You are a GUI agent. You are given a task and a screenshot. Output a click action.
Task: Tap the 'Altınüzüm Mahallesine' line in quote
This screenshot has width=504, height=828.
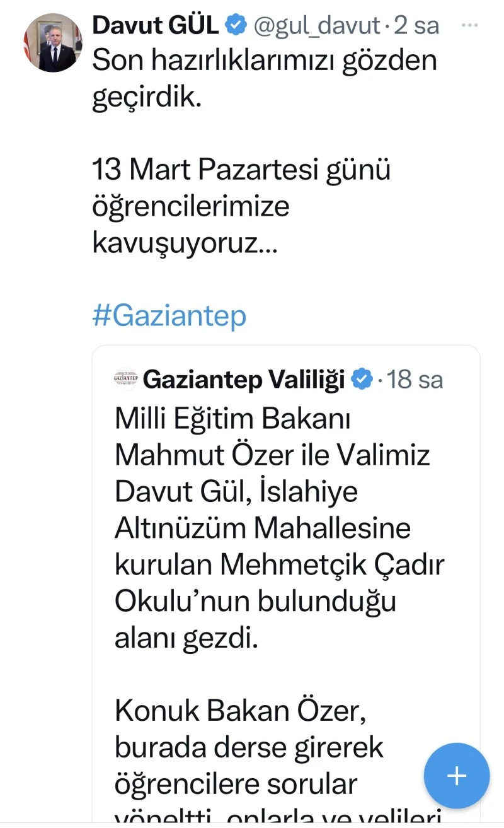pos(262,528)
